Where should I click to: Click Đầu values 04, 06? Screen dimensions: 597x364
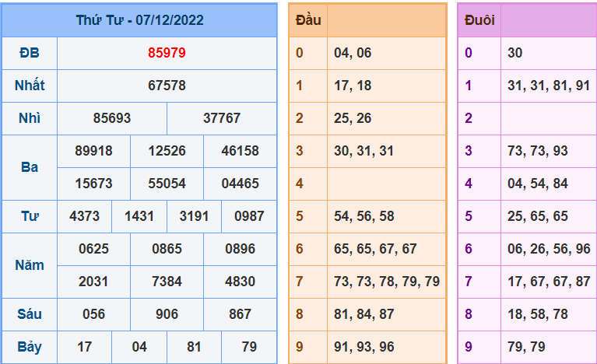pos(353,53)
